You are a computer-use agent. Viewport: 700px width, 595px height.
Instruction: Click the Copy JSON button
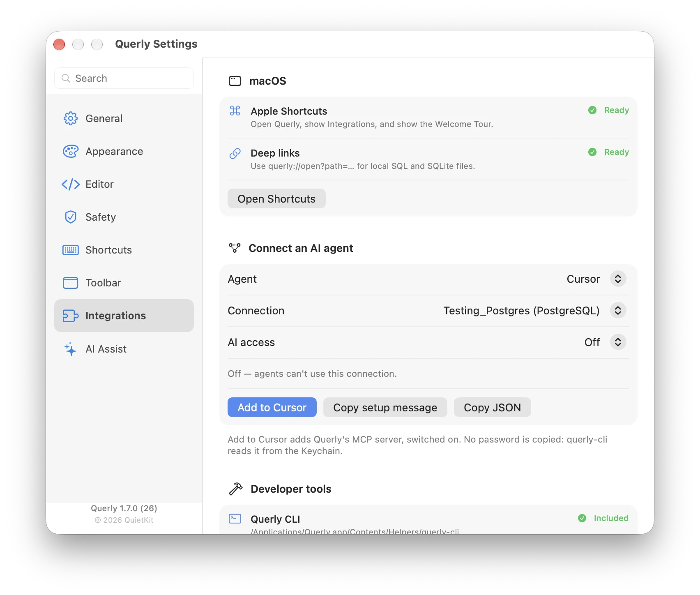click(492, 407)
